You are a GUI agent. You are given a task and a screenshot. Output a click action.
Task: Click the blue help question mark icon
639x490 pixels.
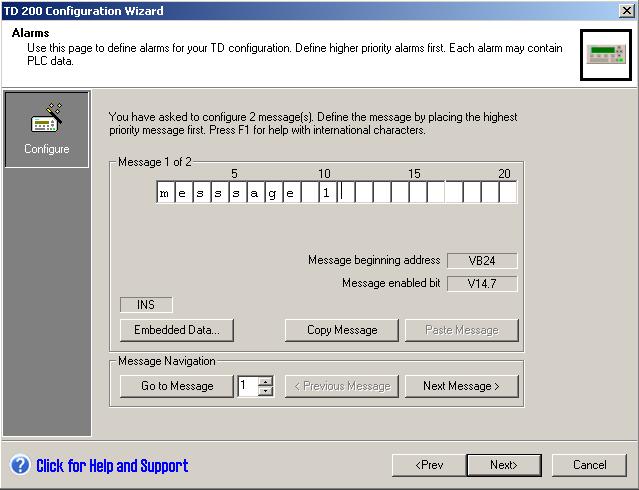[20, 465]
